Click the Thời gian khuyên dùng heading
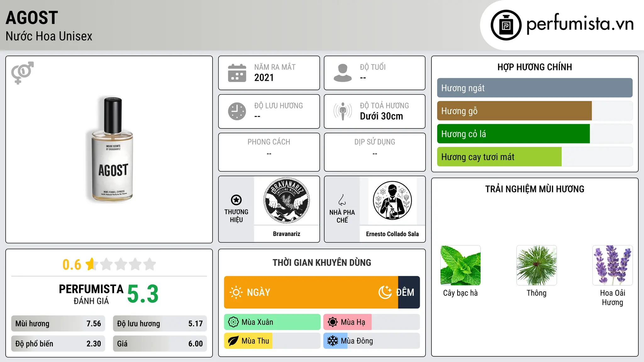644x362 pixels. 322,262
